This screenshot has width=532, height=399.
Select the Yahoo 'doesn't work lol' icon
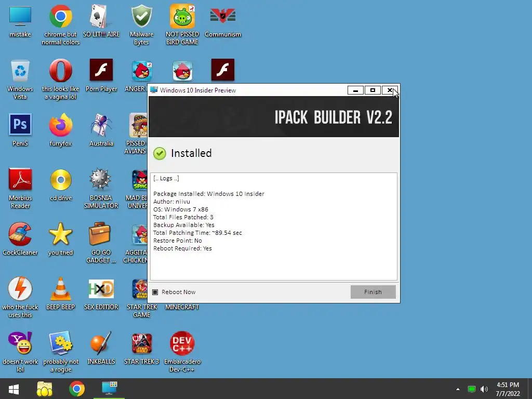[20, 343]
